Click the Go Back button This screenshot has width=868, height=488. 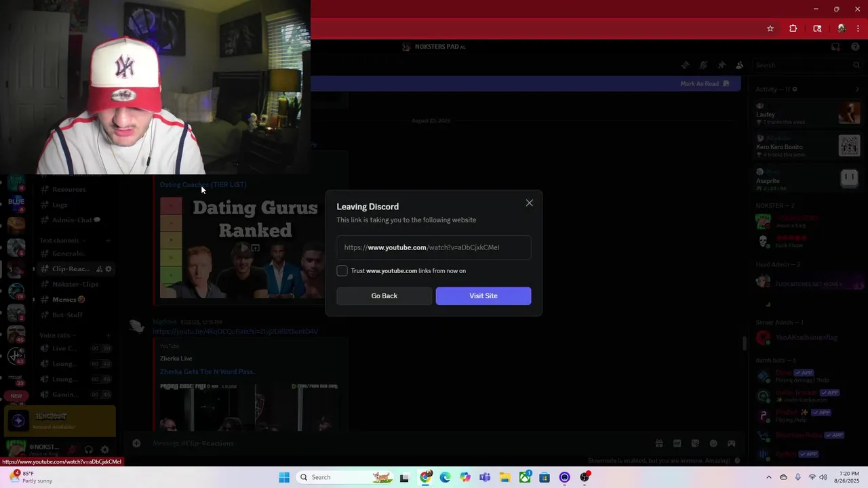click(384, 296)
